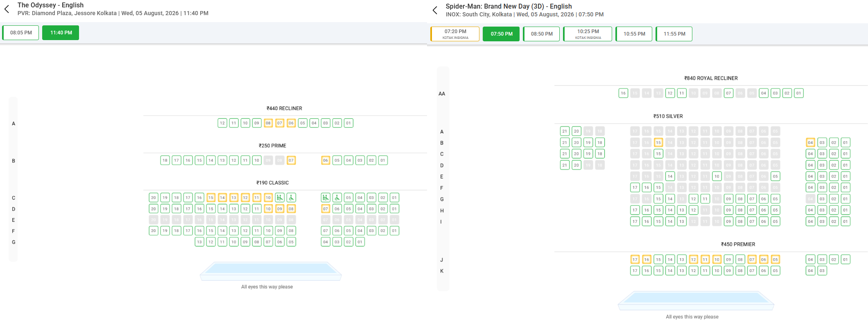The width and height of the screenshot is (868, 324).
Task: Go back from the Spider-Man seat layout
Action: click(x=435, y=10)
